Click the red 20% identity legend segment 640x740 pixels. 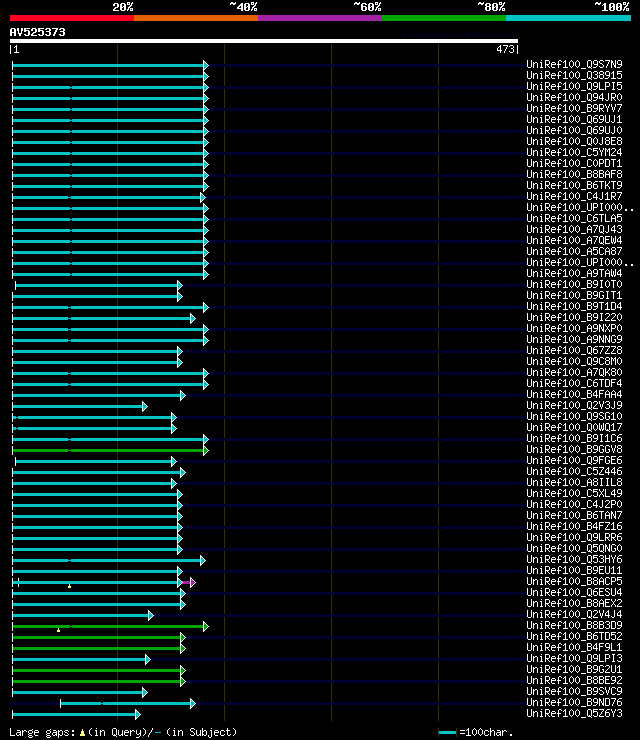[x=72, y=18]
